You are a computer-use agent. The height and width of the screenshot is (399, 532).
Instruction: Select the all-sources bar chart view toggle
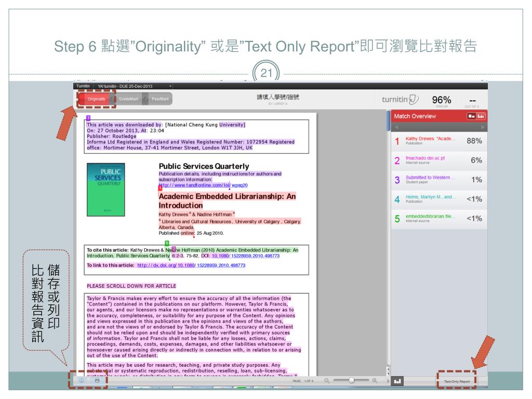[481, 116]
